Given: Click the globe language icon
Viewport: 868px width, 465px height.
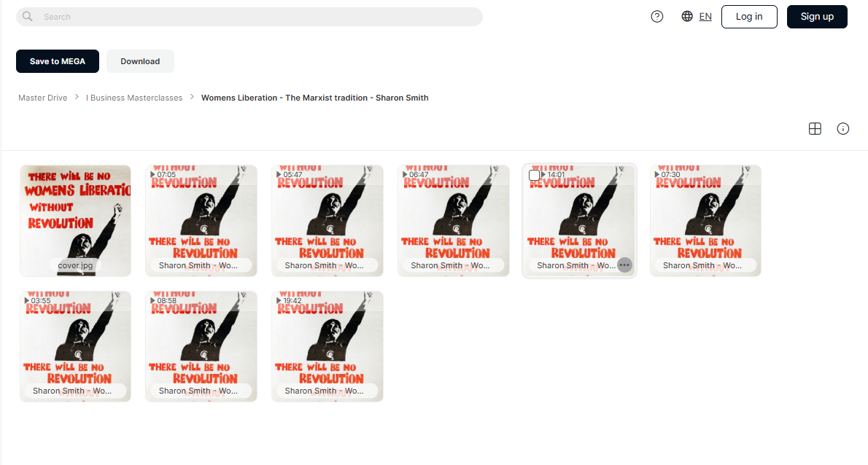Looking at the screenshot, I should click(687, 17).
